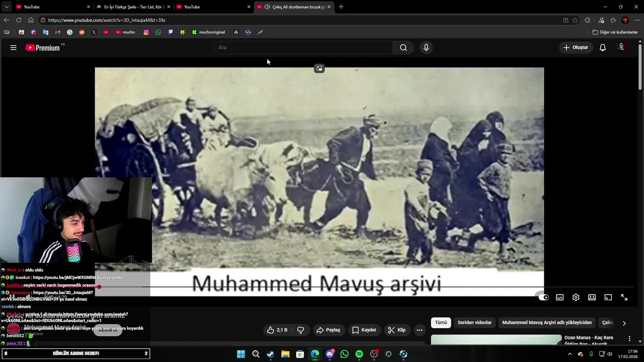Open Edge profile avatar in toolbar

(x=625, y=20)
